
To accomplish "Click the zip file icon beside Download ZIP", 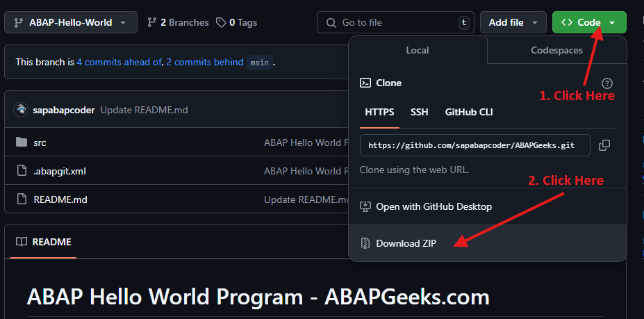I will (365, 243).
